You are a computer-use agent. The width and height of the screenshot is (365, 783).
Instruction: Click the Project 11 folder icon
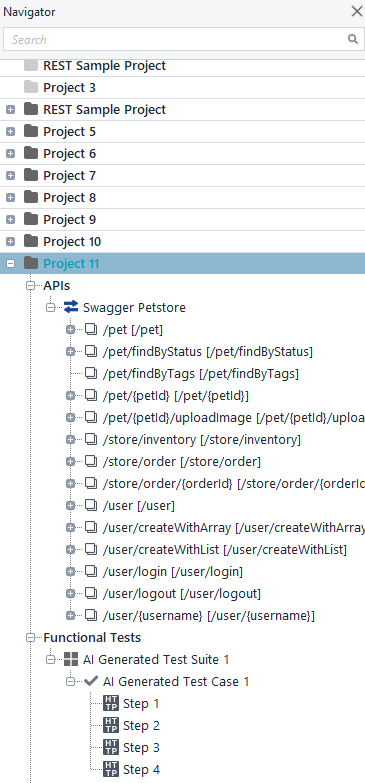pos(31,263)
